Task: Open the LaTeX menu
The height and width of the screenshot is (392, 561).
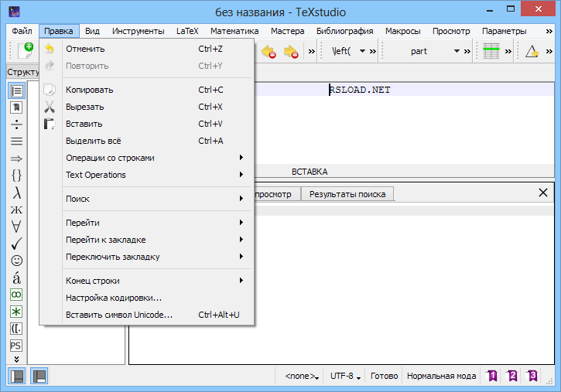Action: [187, 32]
